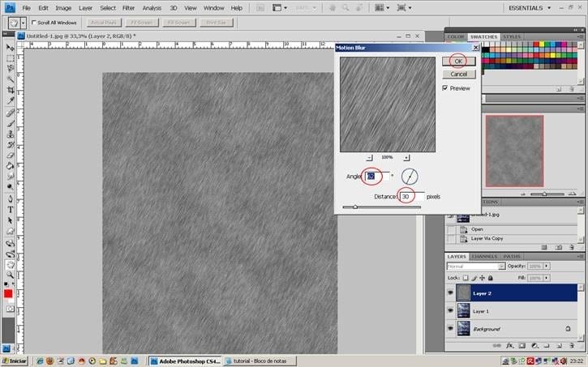
Task: Click the Angle input field
Action: click(378, 177)
